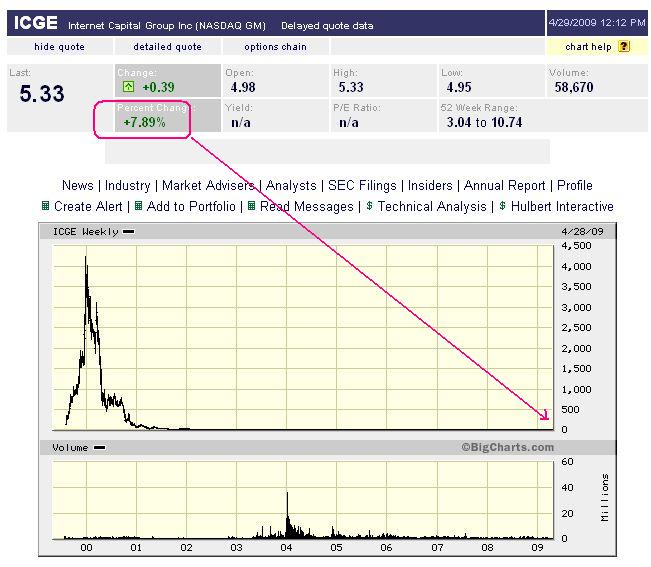Click the Add to Portfolio link
651x567 pixels.
(x=191, y=206)
